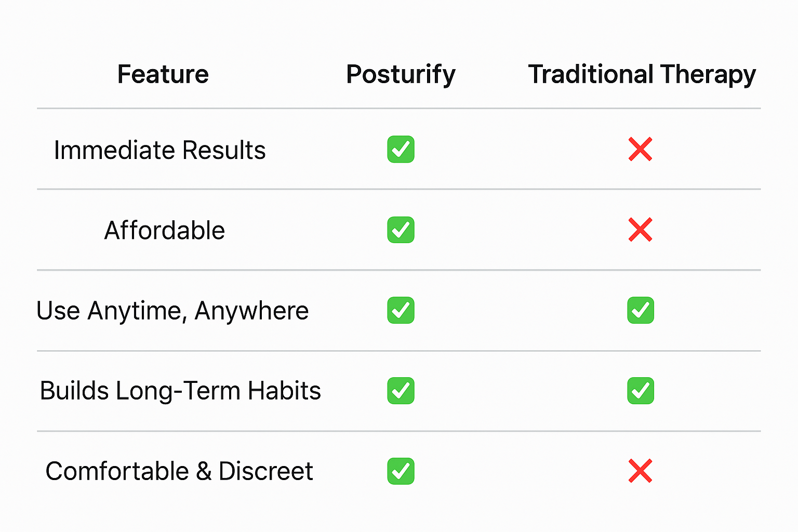Click the Immediate Results feature label
The height and width of the screenshot is (532, 798).
pyautogui.click(x=159, y=151)
